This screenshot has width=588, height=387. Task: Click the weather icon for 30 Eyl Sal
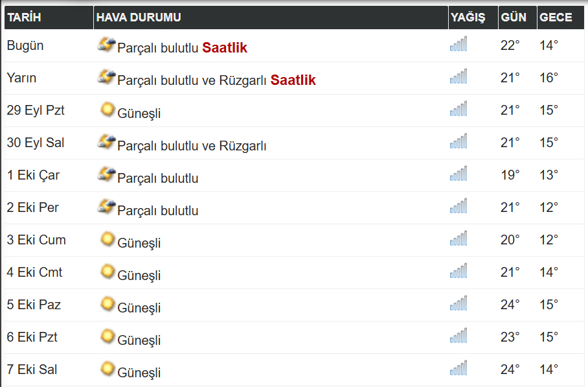106,142
